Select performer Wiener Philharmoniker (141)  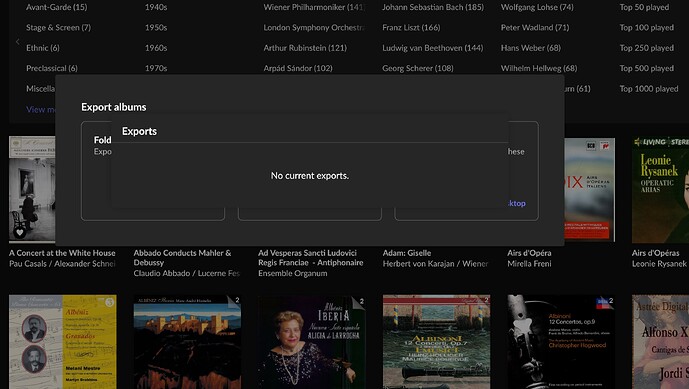pyautogui.click(x=314, y=7)
